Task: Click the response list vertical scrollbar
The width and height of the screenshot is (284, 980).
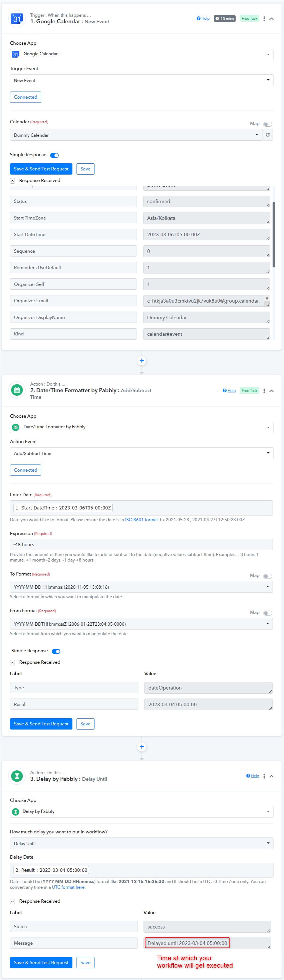Action: point(274,235)
